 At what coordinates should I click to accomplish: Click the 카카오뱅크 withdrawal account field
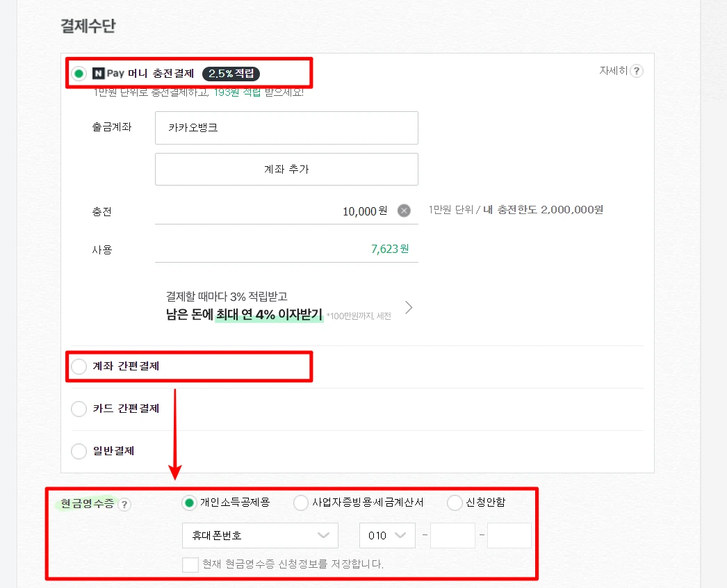coord(286,128)
